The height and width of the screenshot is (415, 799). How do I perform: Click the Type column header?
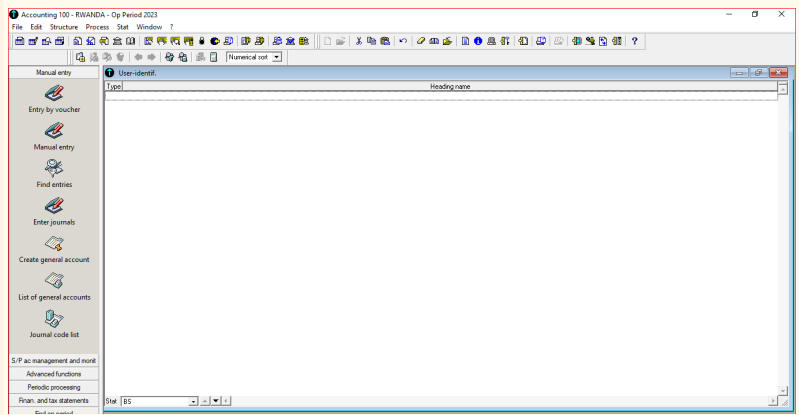point(114,86)
